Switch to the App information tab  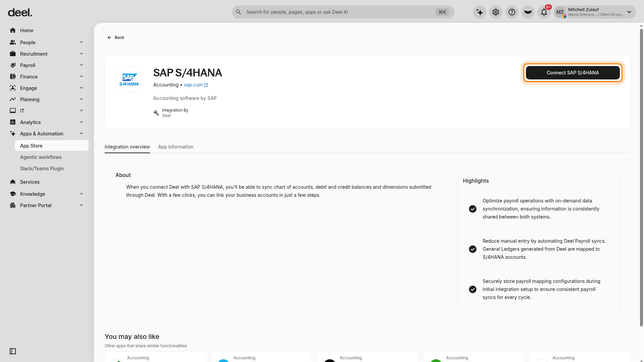(x=176, y=147)
